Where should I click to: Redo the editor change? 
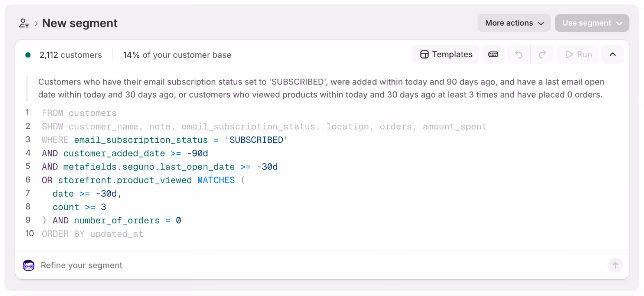[x=542, y=55]
